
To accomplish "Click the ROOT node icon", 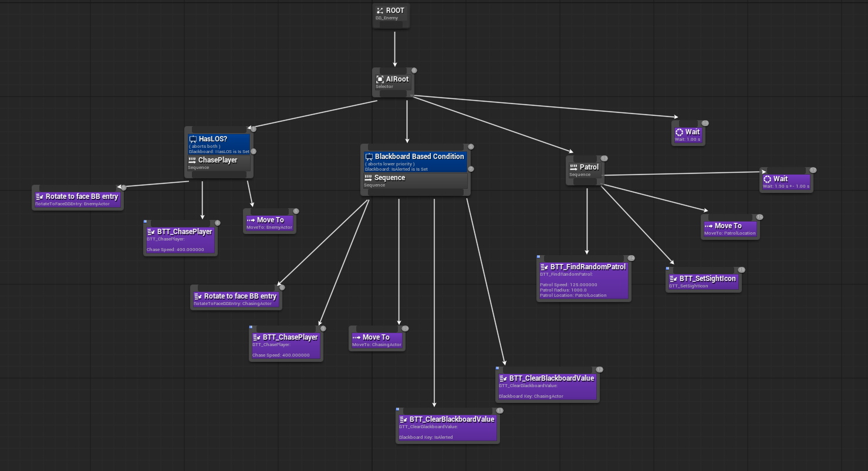I will click(380, 11).
